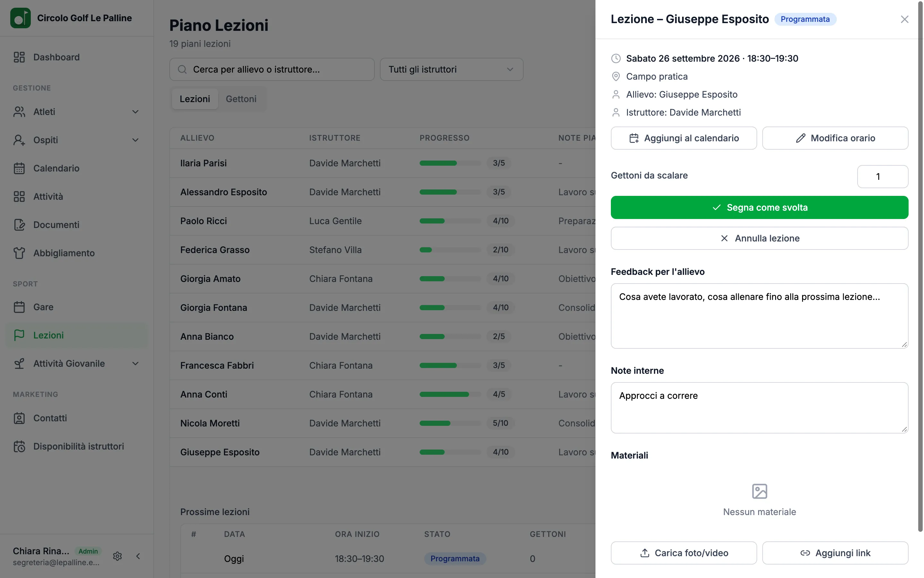Select the Federica Grasso row
The height and width of the screenshot is (578, 924).
coord(382,250)
